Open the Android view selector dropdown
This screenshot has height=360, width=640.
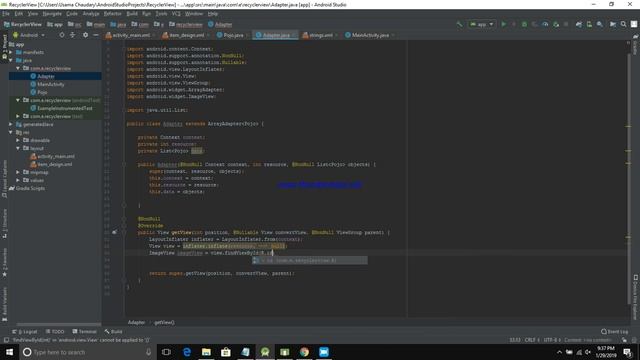coord(29,35)
